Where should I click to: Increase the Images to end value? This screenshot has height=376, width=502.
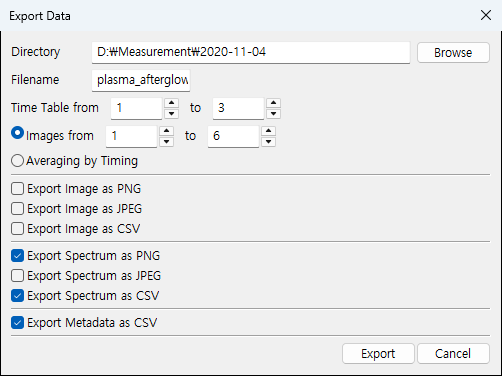click(x=268, y=131)
